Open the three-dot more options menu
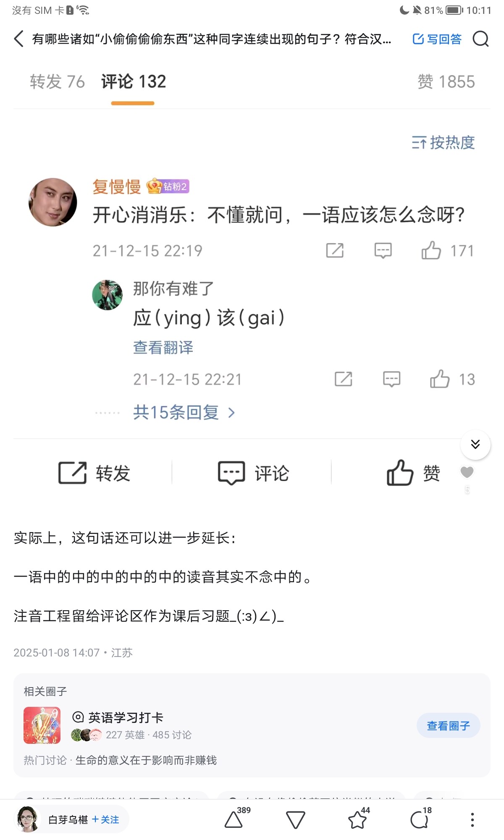This screenshot has width=504, height=840. pyautogui.click(x=472, y=819)
